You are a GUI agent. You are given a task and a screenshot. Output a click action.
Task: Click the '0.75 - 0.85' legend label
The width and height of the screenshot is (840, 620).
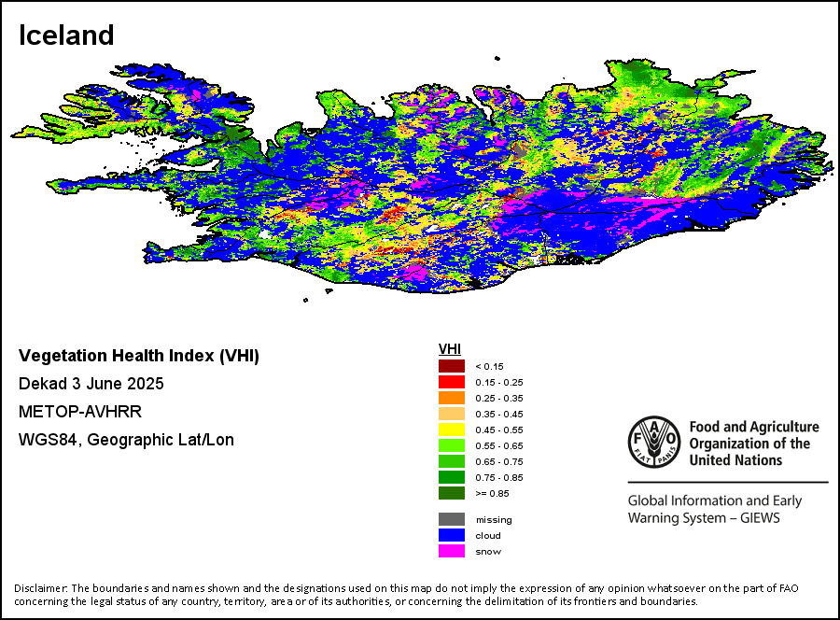point(499,477)
